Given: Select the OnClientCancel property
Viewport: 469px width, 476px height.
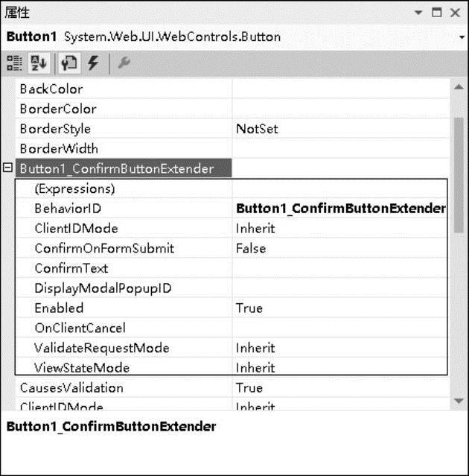Looking at the screenshot, I should tap(124, 328).
